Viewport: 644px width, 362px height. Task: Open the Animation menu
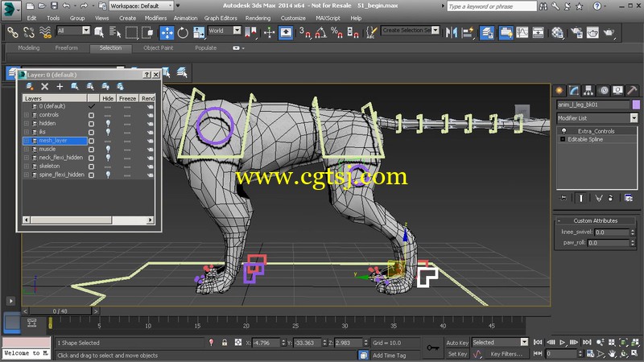click(x=185, y=18)
